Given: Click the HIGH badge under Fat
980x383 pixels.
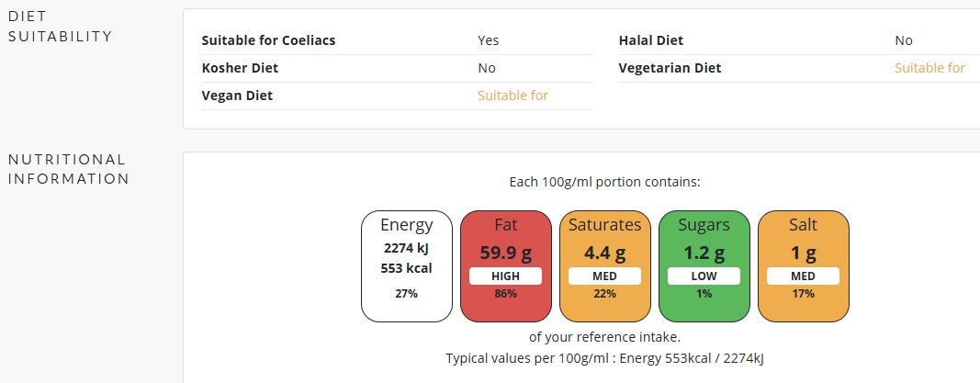Looking at the screenshot, I should click(505, 276).
